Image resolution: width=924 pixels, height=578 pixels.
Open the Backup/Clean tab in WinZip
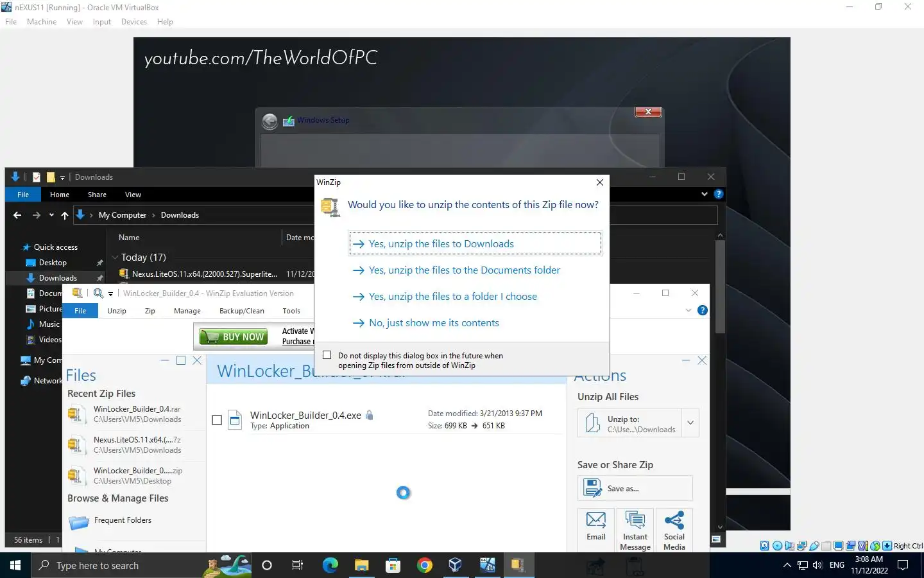tap(242, 311)
